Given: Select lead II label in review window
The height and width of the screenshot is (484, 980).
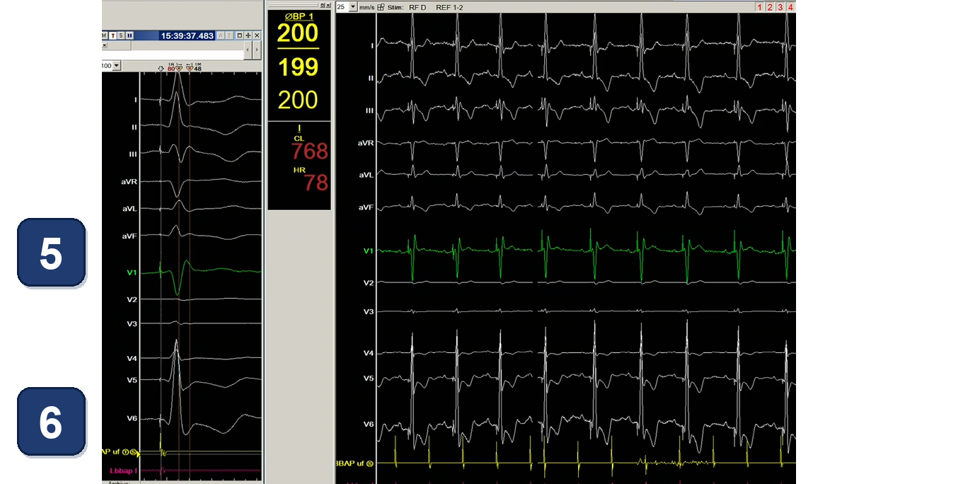Looking at the screenshot, I should click(134, 127).
